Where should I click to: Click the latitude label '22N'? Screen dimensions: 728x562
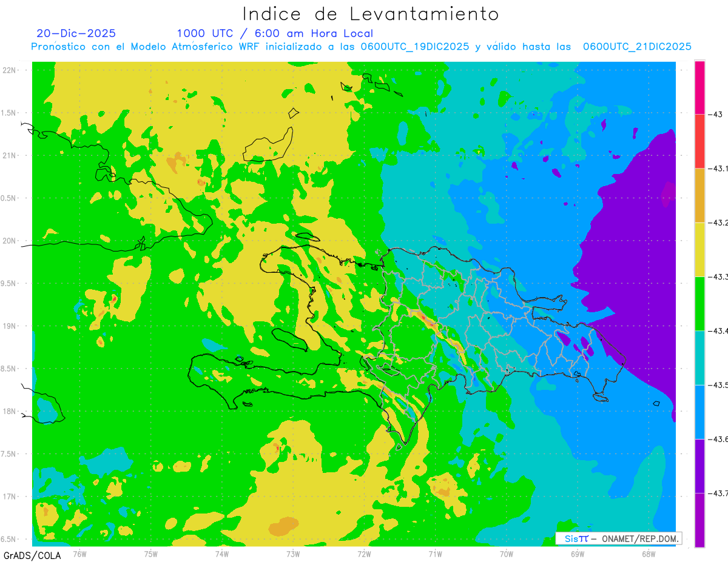click(x=10, y=70)
